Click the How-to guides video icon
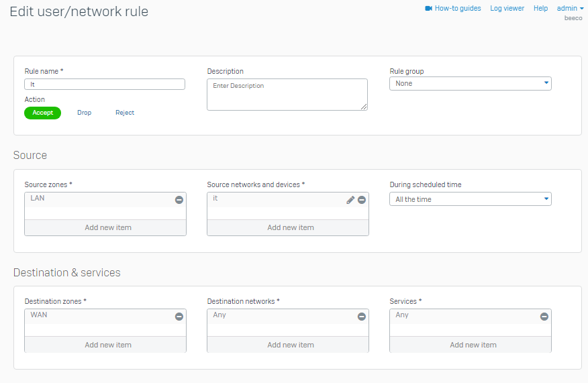Screen dimensions: 588x383 [x=428, y=9]
